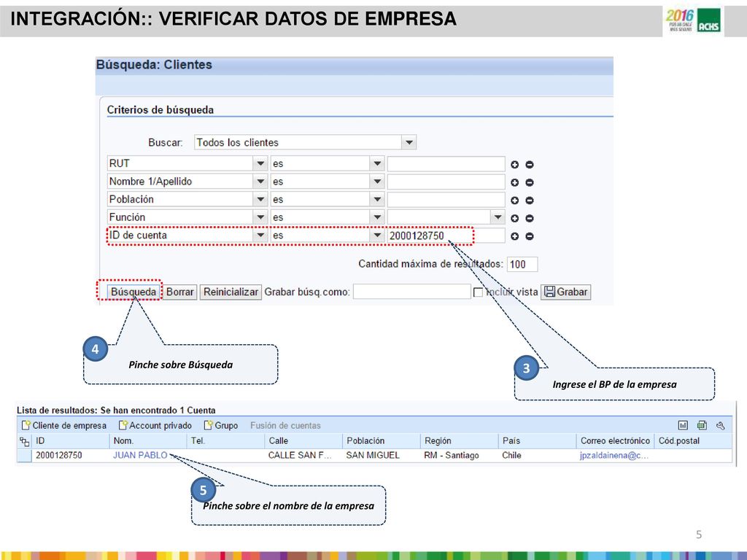Add a criterion after the Población row
Screen dimensions: 747x560
click(x=514, y=201)
